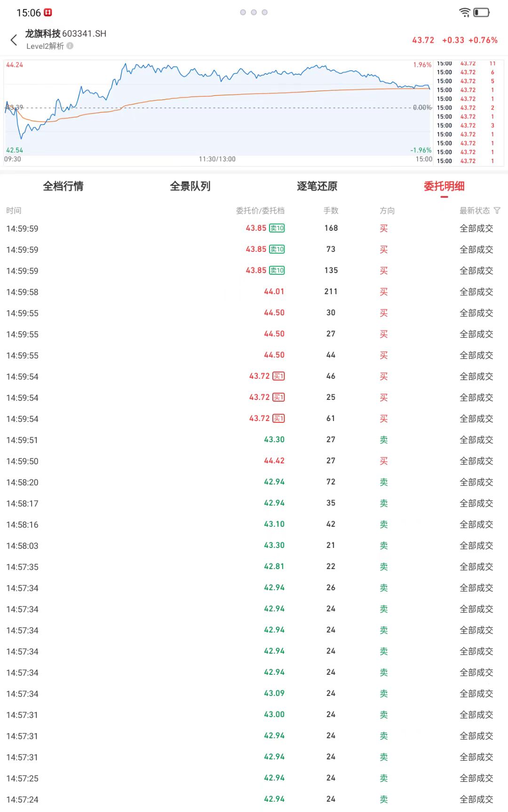Image resolution: width=508 pixels, height=812 pixels.
Task: Click 全部成交 status in the 211 手 row
Action: pos(476,292)
